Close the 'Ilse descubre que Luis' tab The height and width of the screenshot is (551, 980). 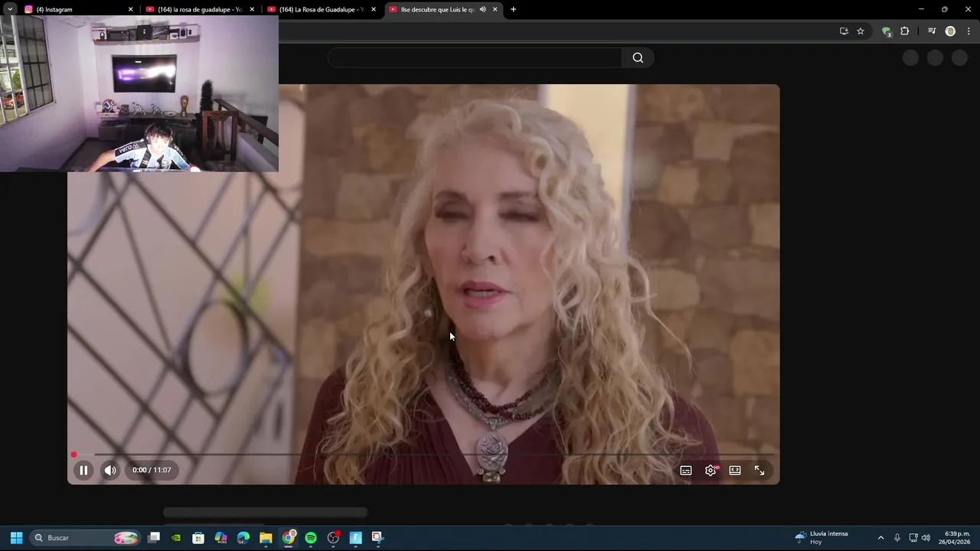click(495, 9)
